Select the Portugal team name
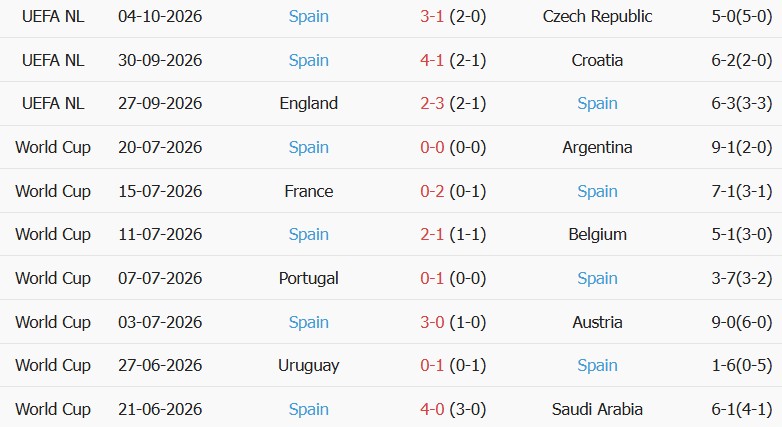 pos(308,278)
